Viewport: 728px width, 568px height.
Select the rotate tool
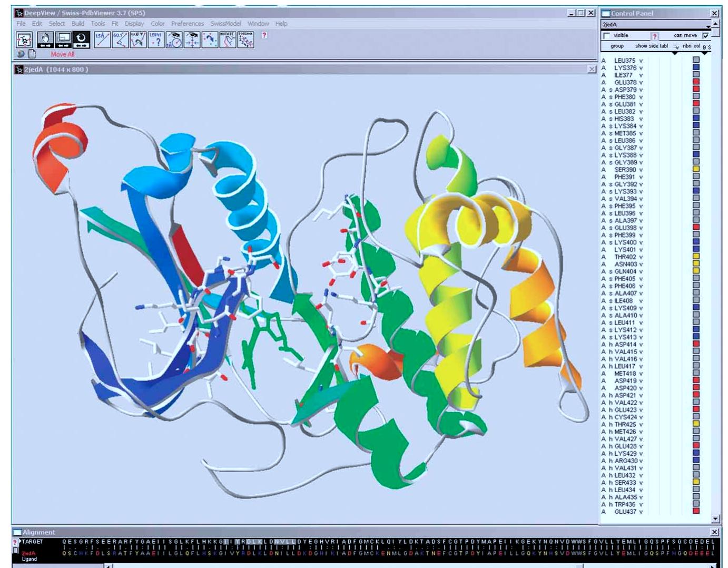coord(81,40)
